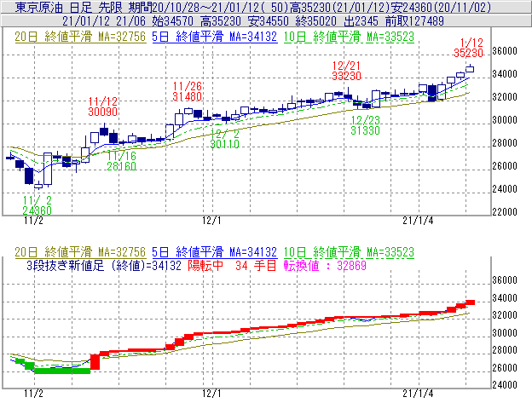Click the 36000 axis value on the upper chart
Viewport: 532px width, 403px height.
(x=505, y=51)
